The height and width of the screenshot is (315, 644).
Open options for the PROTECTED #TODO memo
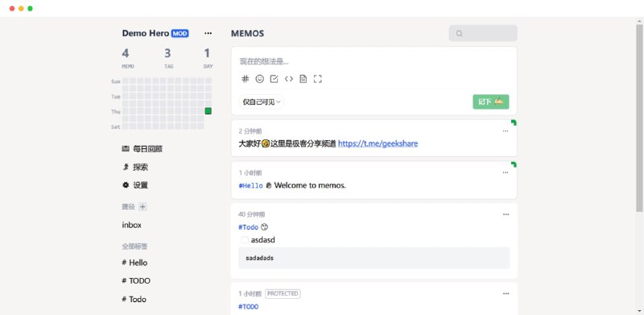click(506, 293)
